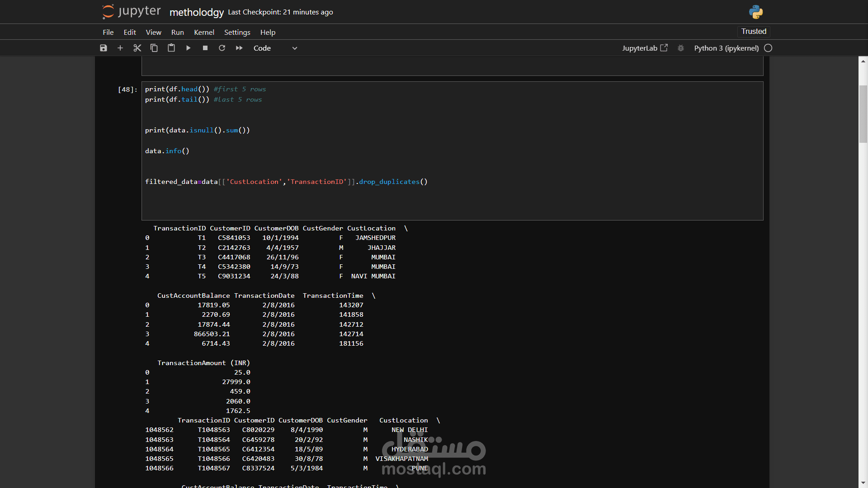Screen dimensions: 868x488
Task: Restart the kernel refresh icon
Action: 222,48
